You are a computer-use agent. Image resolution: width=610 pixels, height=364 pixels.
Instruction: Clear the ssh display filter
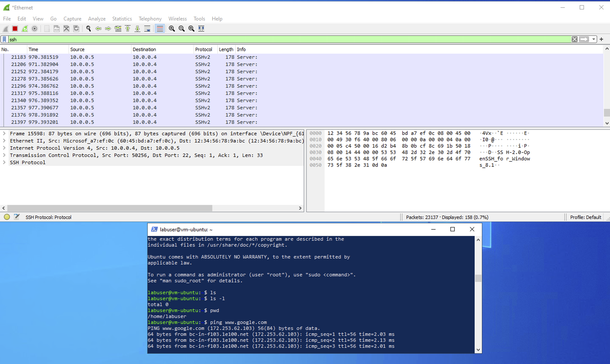click(574, 39)
